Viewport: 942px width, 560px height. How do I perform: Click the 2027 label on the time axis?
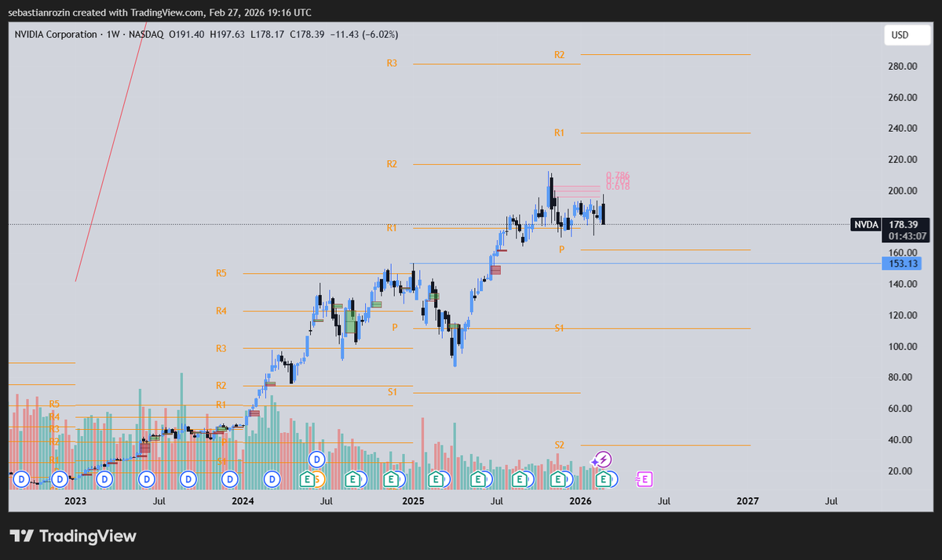(x=747, y=500)
